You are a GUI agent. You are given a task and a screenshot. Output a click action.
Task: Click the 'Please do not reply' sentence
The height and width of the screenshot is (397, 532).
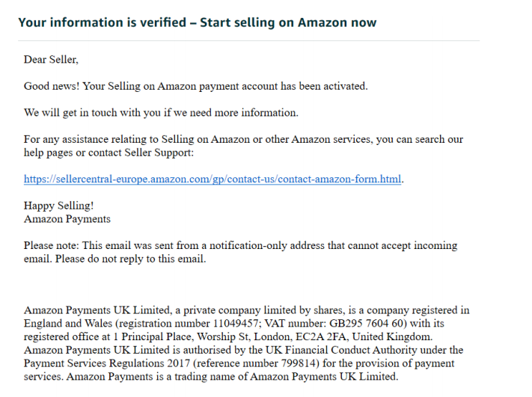(x=131, y=259)
